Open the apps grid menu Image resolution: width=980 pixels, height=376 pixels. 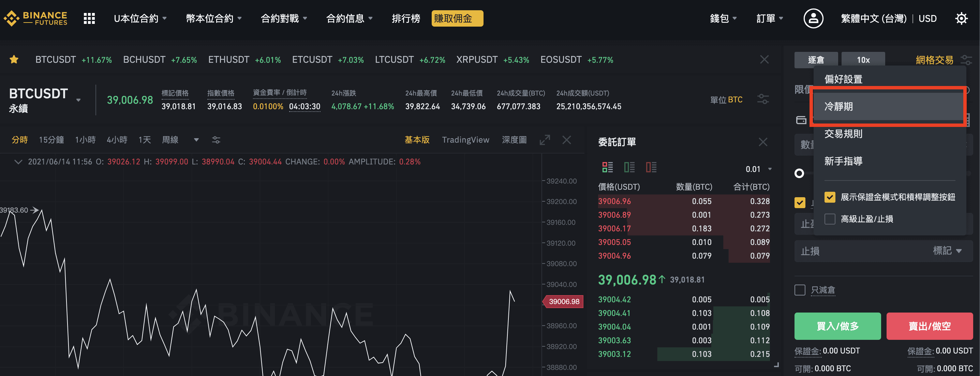pyautogui.click(x=89, y=18)
